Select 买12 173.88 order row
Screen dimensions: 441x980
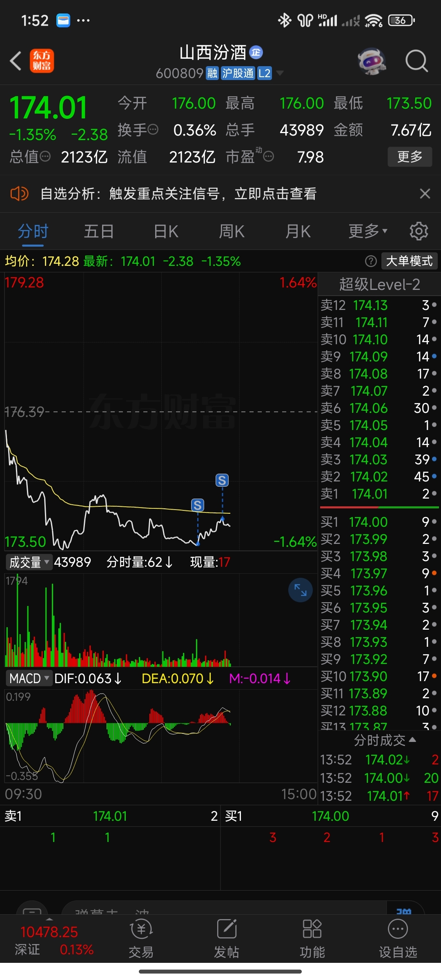coord(379,710)
